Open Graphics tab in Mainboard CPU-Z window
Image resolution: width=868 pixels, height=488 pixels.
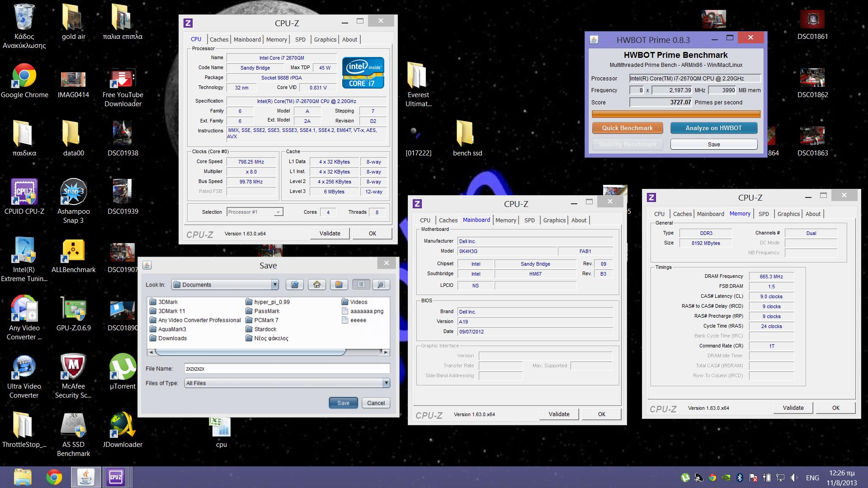554,220
